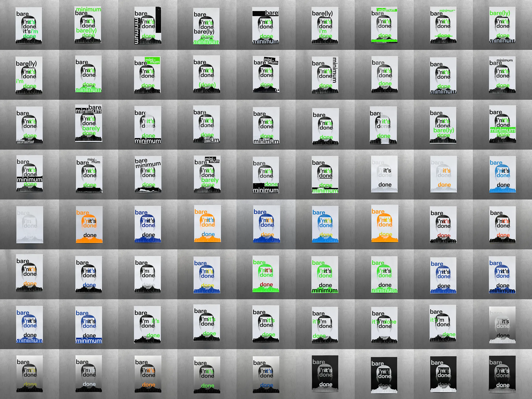This screenshot has width=532, height=399.
Task: Select faded white poster with black 'it's'
Action: click(384, 174)
